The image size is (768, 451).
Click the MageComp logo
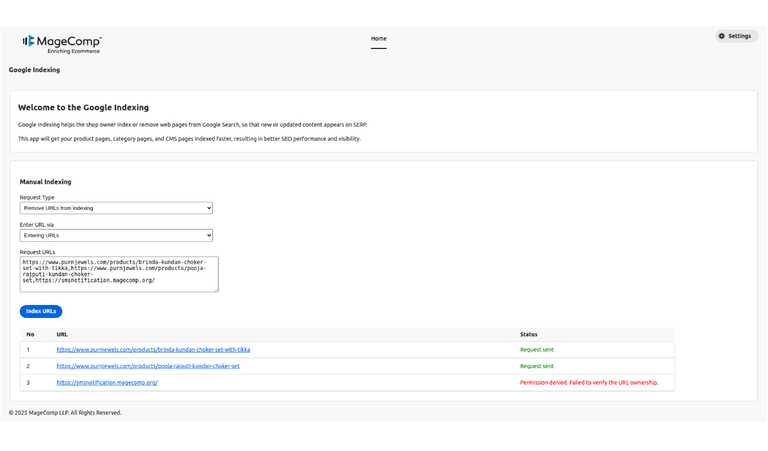pos(62,43)
